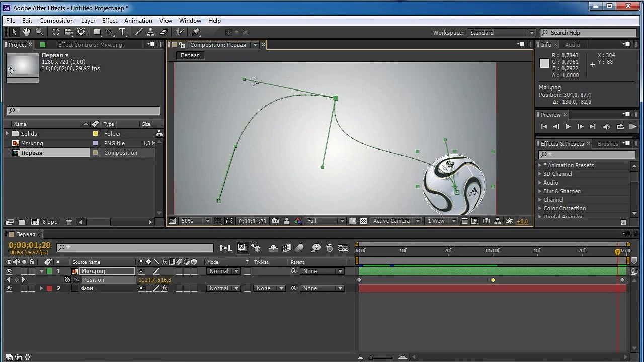Click the 0;00;01;28 time display in viewer
The image size is (644, 362).
pos(253,221)
